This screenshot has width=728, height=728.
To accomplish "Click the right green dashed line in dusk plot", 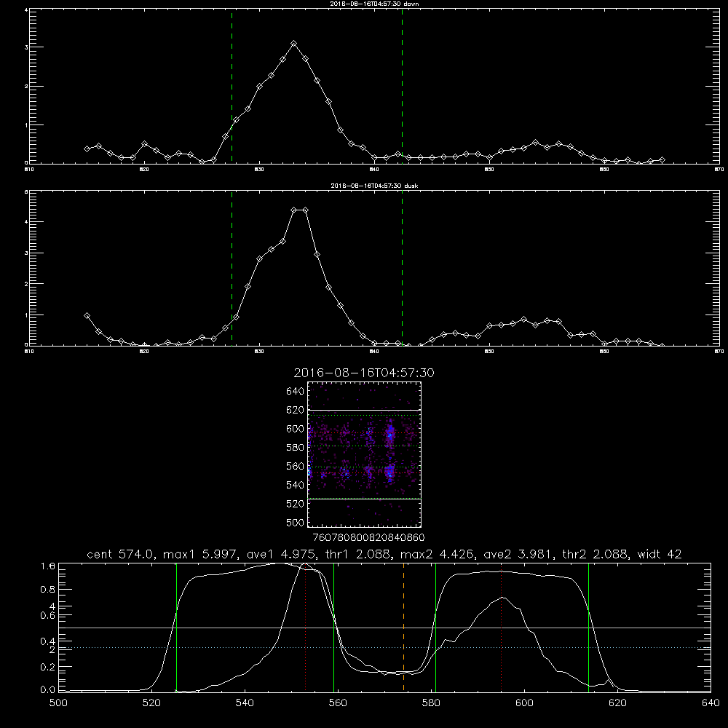I will 402,268.
